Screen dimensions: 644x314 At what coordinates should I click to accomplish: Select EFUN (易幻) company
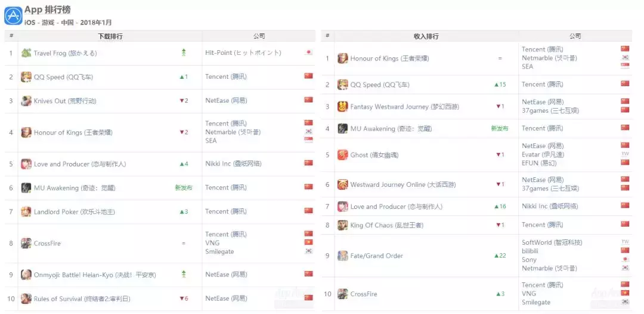click(540, 163)
